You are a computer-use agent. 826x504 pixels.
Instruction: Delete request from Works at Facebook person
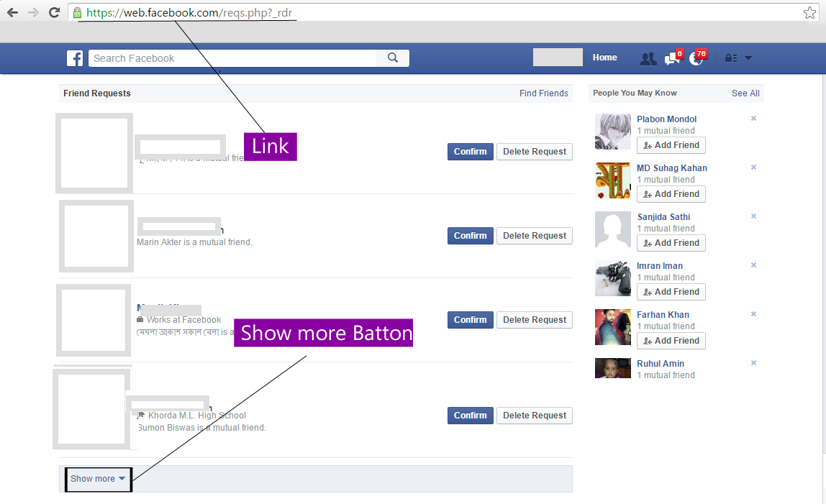click(x=534, y=320)
